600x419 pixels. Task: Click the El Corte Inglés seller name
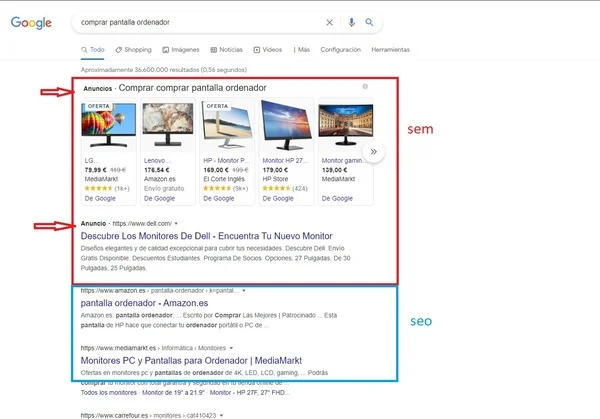(224, 179)
